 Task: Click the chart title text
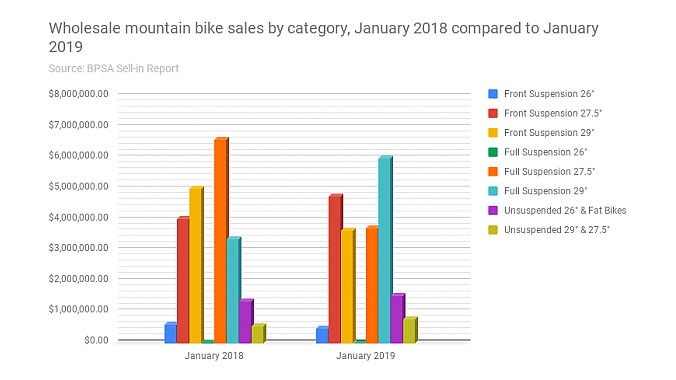click(323, 37)
